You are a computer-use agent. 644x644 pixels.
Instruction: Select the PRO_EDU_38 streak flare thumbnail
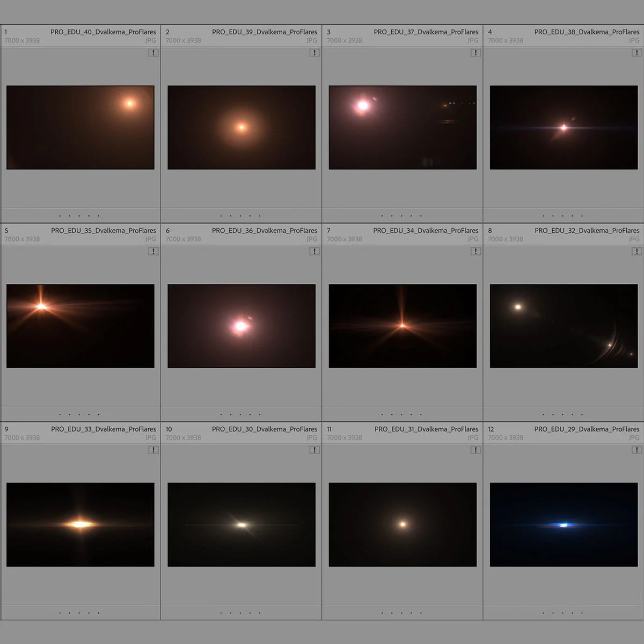pos(563,128)
